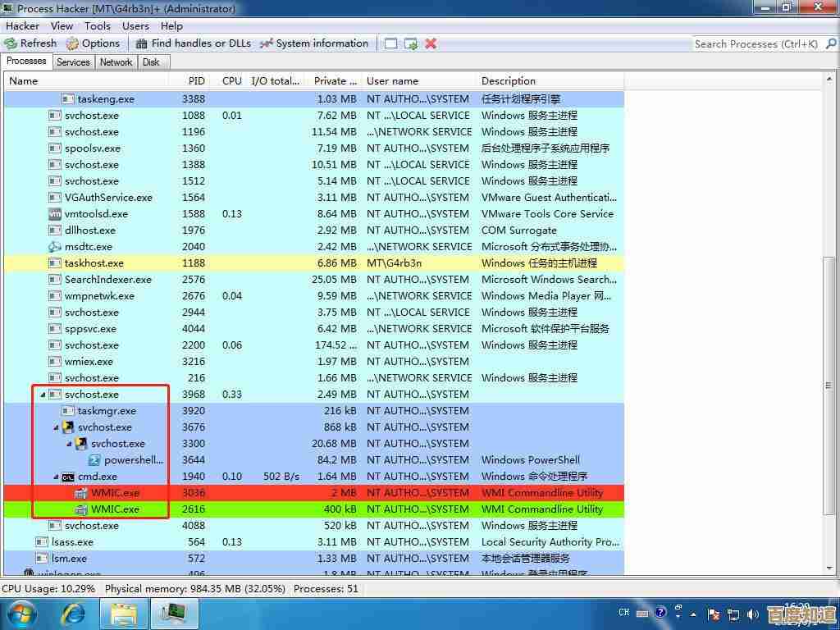Open the Hacker menu
840x630 pixels.
coord(22,25)
